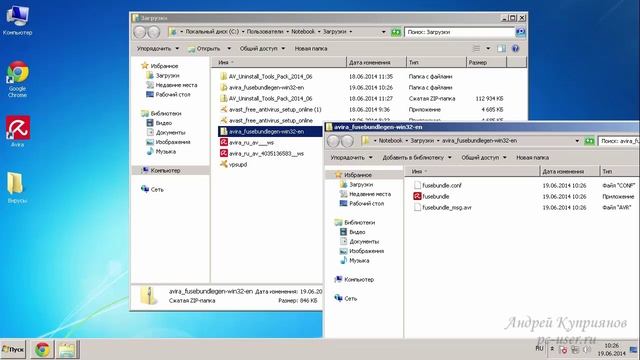Sort by Дата изменения in front window

[x=569, y=171]
